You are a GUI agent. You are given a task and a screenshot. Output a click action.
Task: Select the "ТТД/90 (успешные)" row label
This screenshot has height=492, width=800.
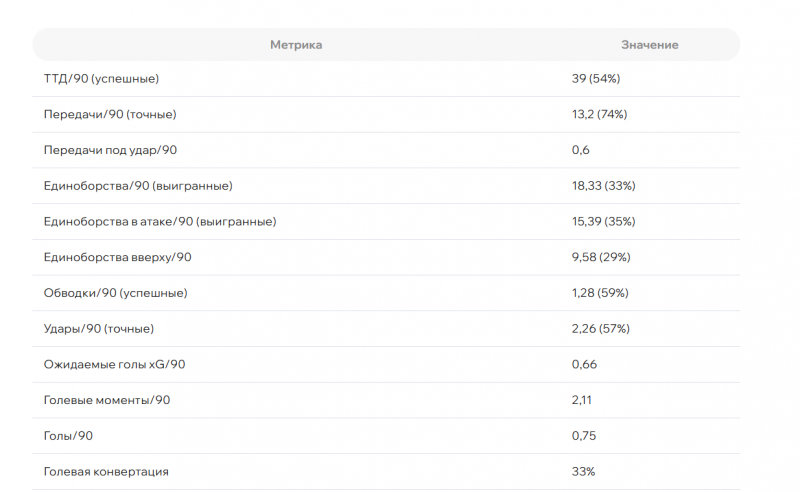(x=101, y=78)
